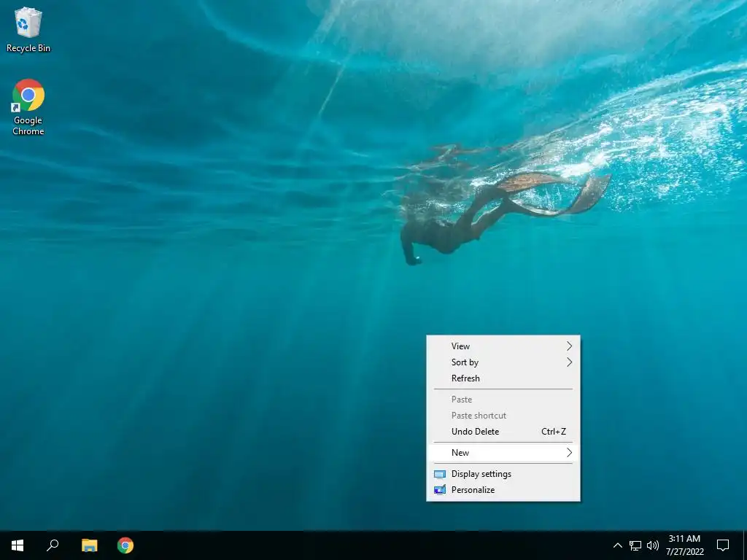Open the Action Center notifications icon
The height and width of the screenshot is (560, 747).
[723, 545]
